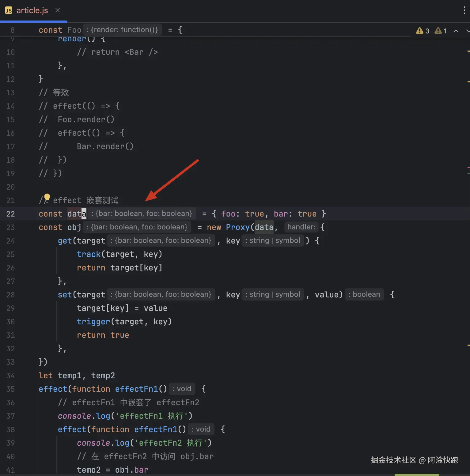The image size is (470, 476).
Task: Click the 'string | symbol' hint on line 28
Action: (273, 294)
